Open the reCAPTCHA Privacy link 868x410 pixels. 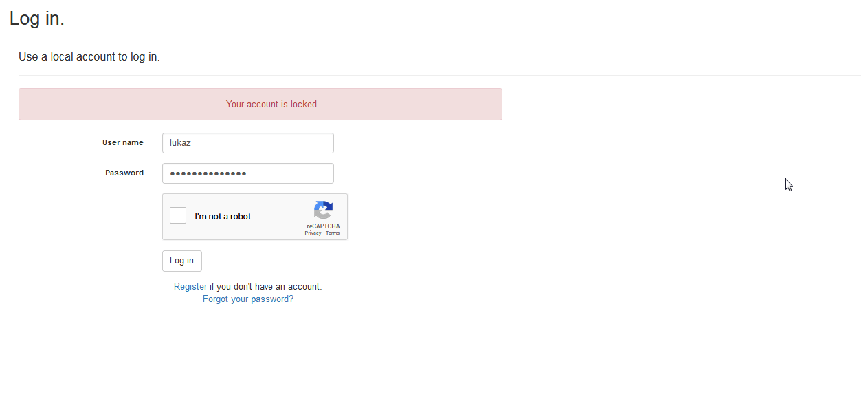(313, 233)
